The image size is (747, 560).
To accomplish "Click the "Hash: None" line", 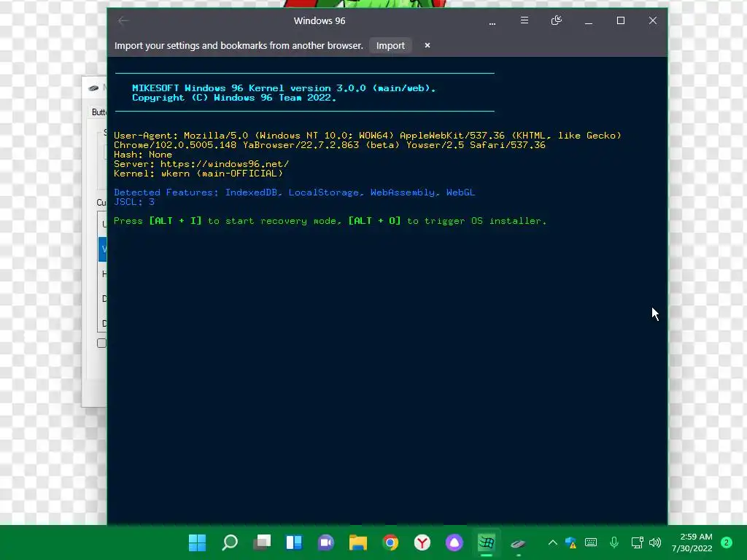I will 143,155.
